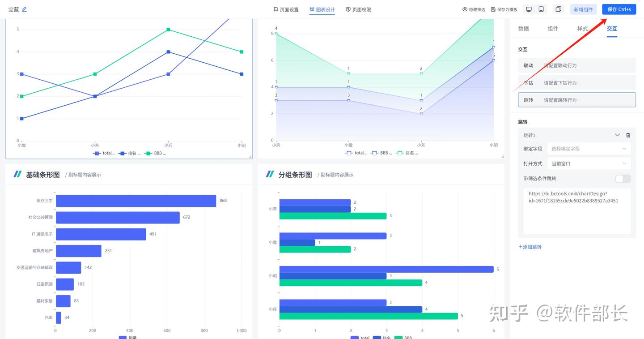Screen dimensions: 644x339
Task: Click the eye icon for 隐藏筛选
Action: click(465, 9)
